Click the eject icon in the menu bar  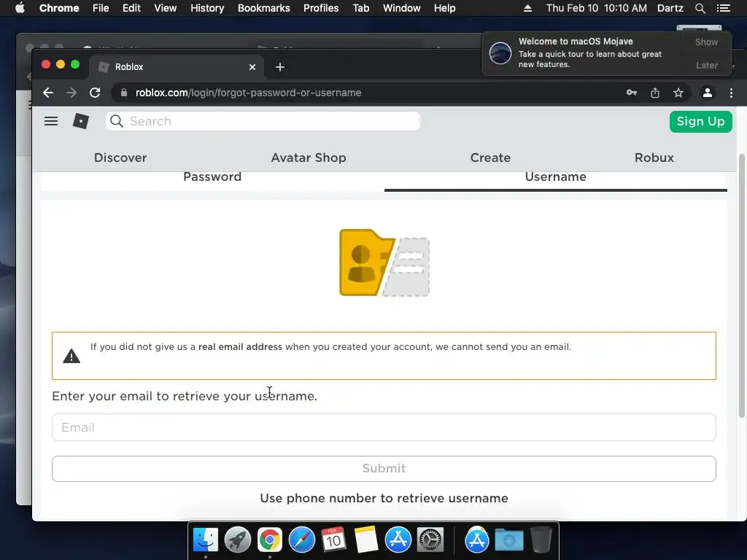tap(527, 8)
